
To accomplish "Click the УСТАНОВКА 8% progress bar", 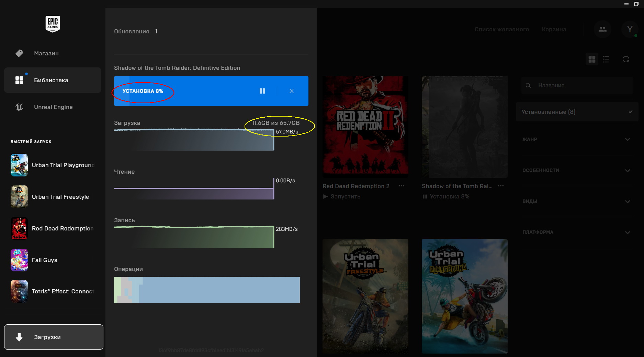I will 211,91.
